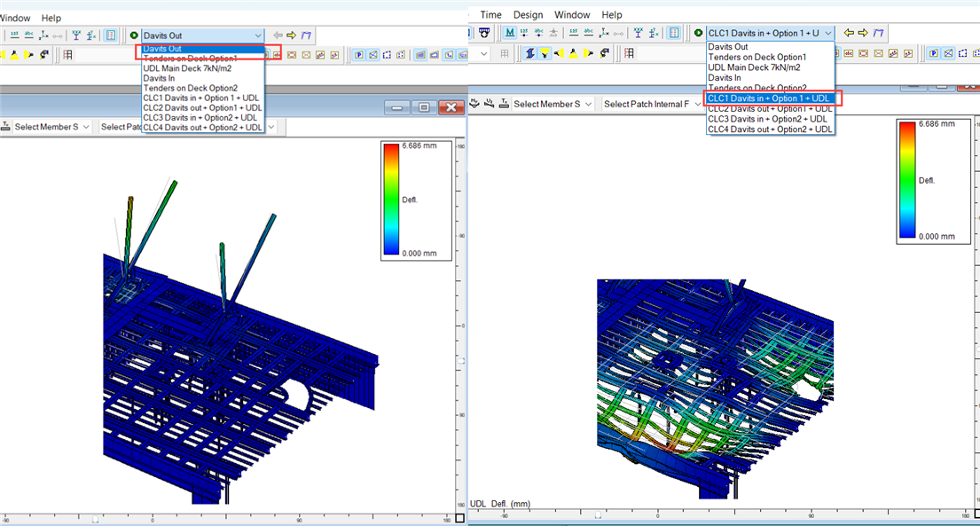Click the yellow previous load case arrow, right window
This screenshot has height=526, width=980.
pos(849,33)
